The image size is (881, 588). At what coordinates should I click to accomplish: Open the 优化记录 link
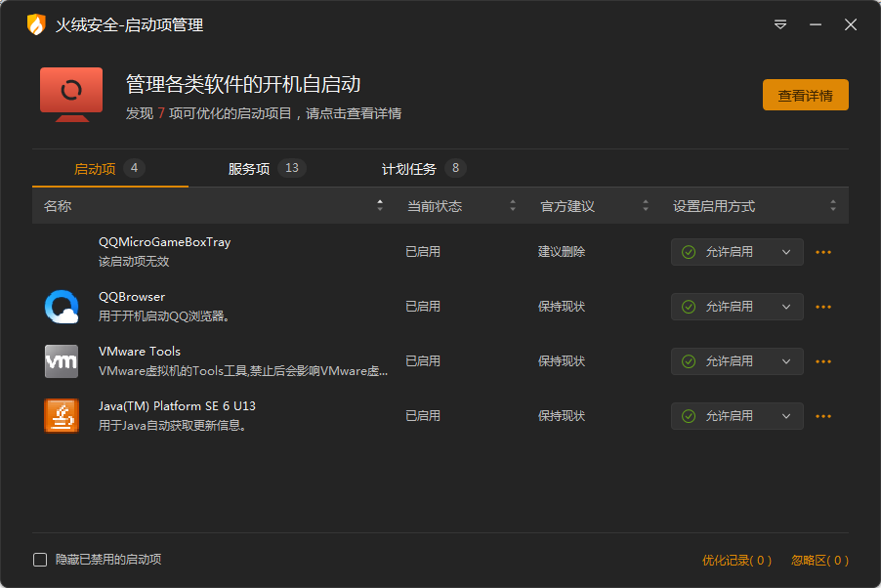pos(736,561)
